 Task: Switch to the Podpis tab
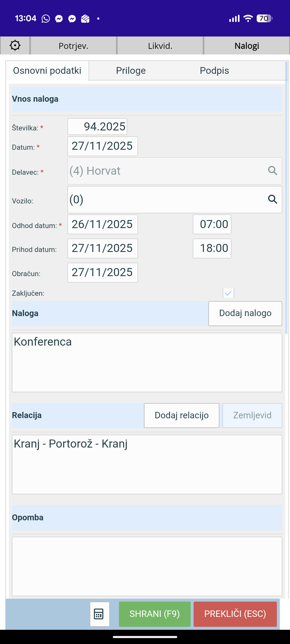214,71
